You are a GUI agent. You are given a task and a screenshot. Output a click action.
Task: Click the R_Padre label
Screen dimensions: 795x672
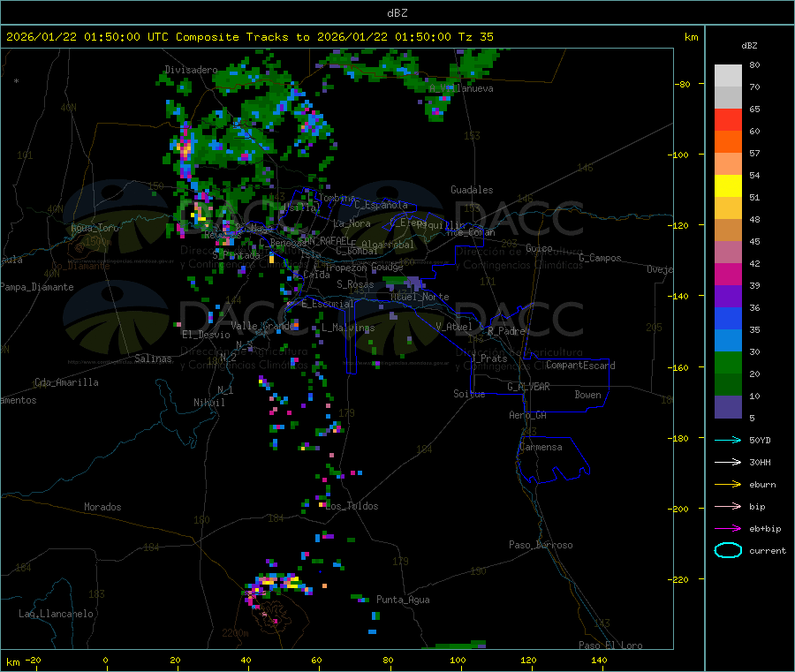click(x=506, y=331)
